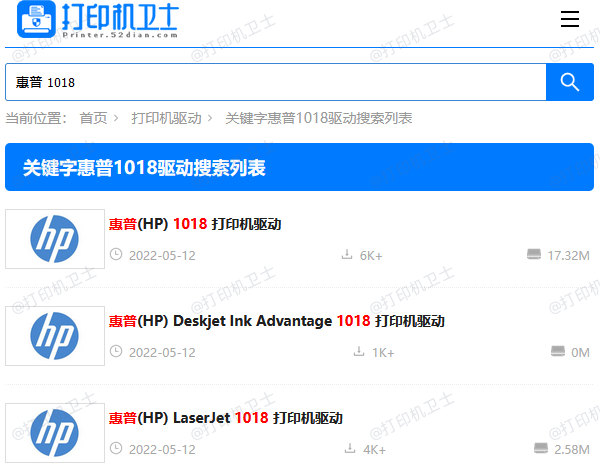Click the 4K+ download count text
600x474 pixels.
(x=374, y=450)
